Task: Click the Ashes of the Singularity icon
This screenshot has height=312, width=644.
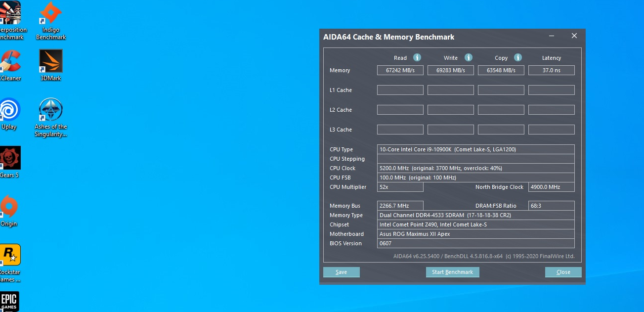Action: 51,117
